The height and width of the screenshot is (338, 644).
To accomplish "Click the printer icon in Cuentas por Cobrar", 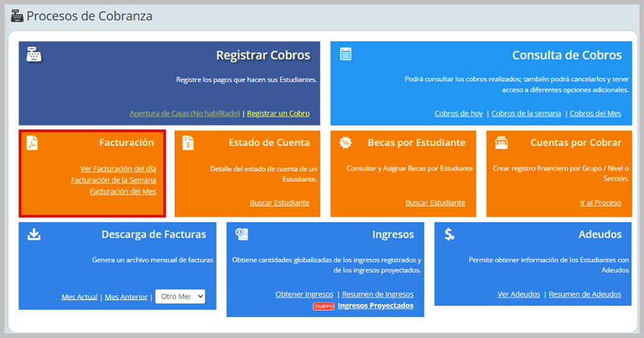I will pyautogui.click(x=501, y=142).
